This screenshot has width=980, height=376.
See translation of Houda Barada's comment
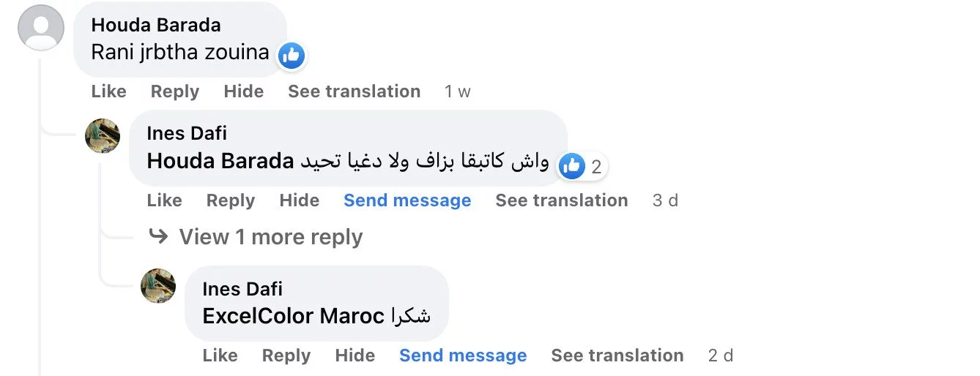[x=354, y=91]
